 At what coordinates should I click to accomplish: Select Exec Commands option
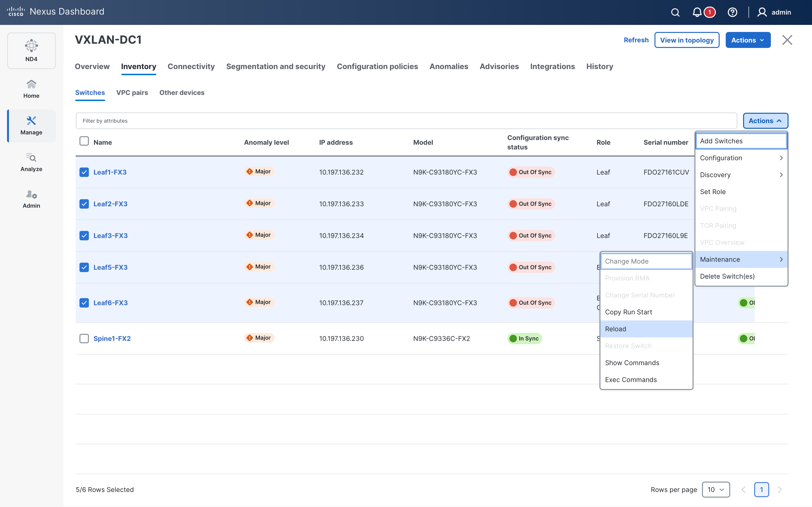(x=646, y=380)
